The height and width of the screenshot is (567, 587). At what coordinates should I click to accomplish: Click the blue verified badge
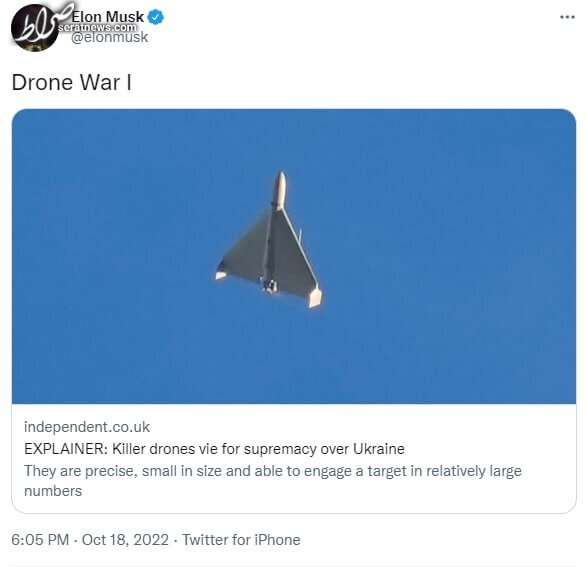[x=155, y=17]
